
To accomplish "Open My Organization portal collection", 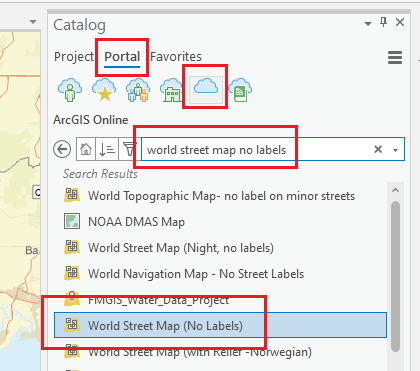I will [x=172, y=90].
